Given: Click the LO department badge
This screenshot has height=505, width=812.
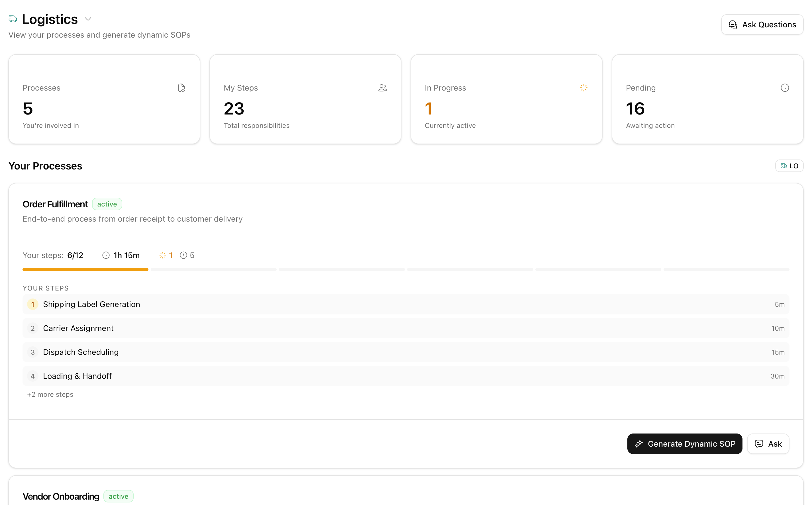Looking at the screenshot, I should click(789, 166).
